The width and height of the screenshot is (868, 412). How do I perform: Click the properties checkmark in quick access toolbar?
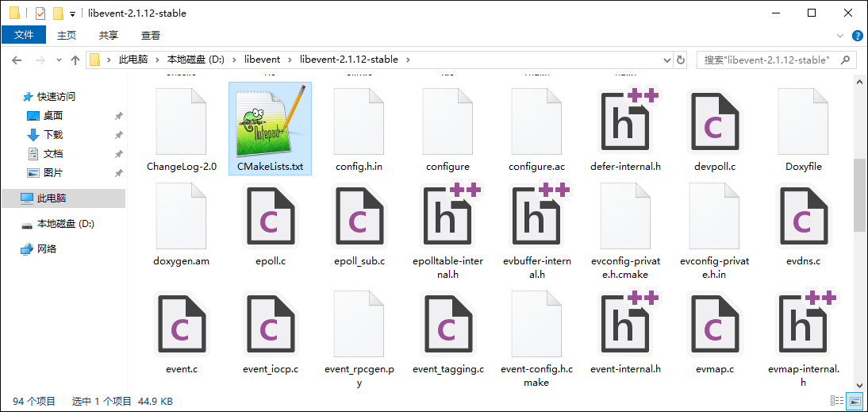tap(40, 13)
